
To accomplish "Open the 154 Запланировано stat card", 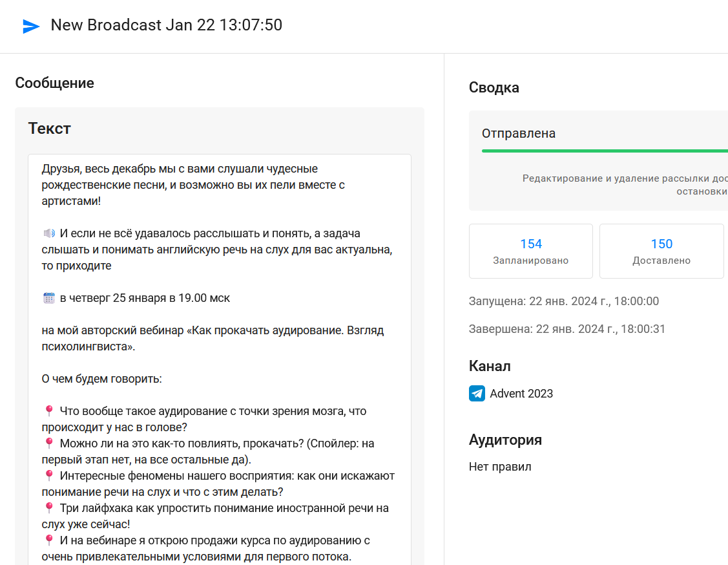I will tap(530, 251).
